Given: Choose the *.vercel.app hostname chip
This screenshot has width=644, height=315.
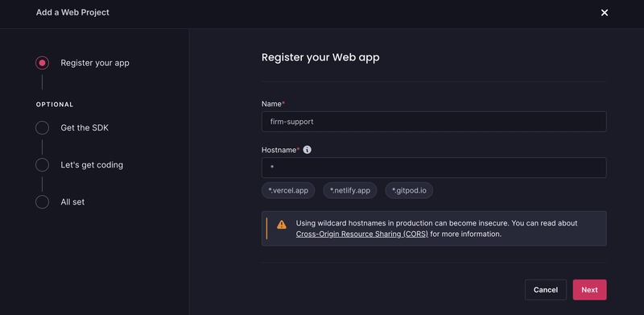Looking at the screenshot, I should [x=288, y=190].
